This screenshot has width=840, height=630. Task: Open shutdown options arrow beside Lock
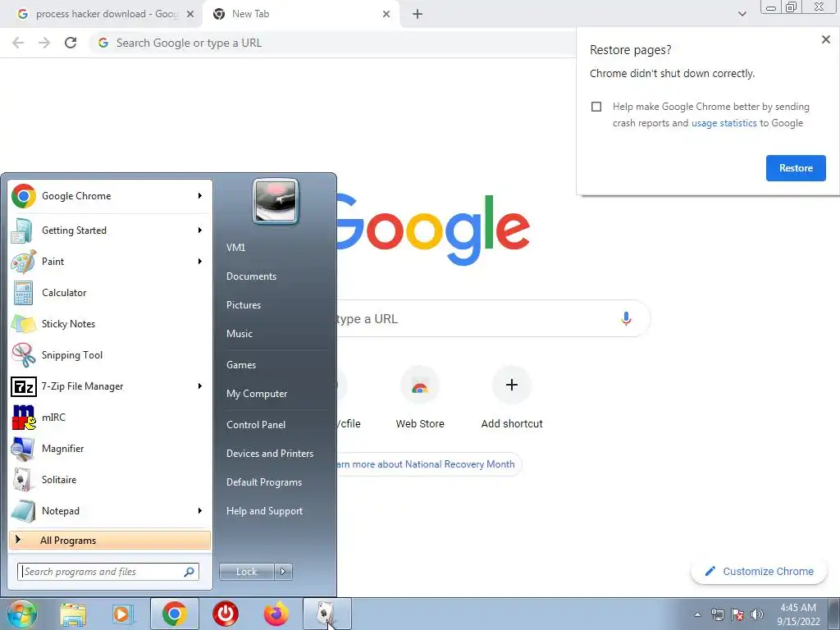tap(283, 572)
